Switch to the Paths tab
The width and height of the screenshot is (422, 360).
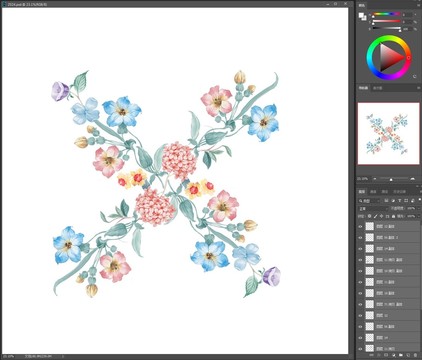pyautogui.click(x=385, y=192)
